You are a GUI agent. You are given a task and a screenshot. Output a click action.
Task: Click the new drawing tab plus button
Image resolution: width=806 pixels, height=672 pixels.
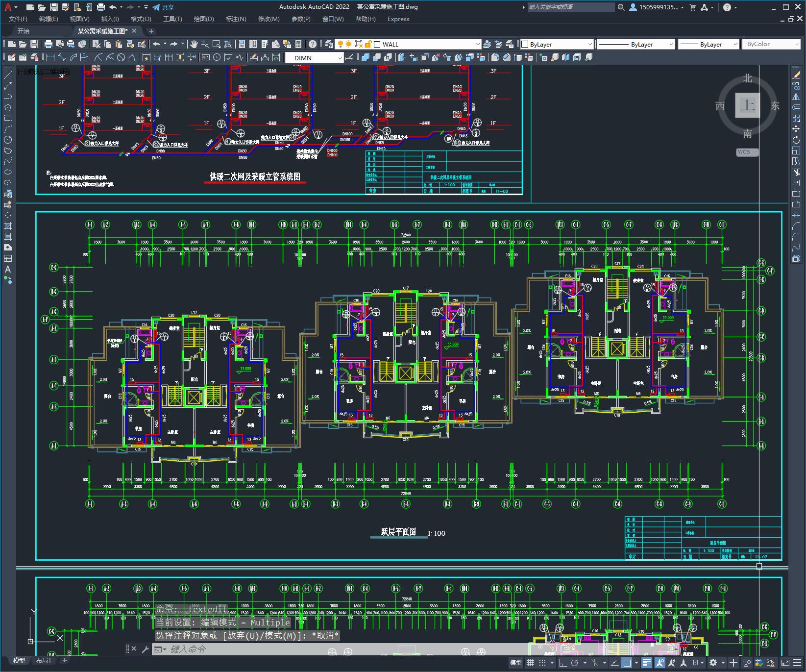151,31
